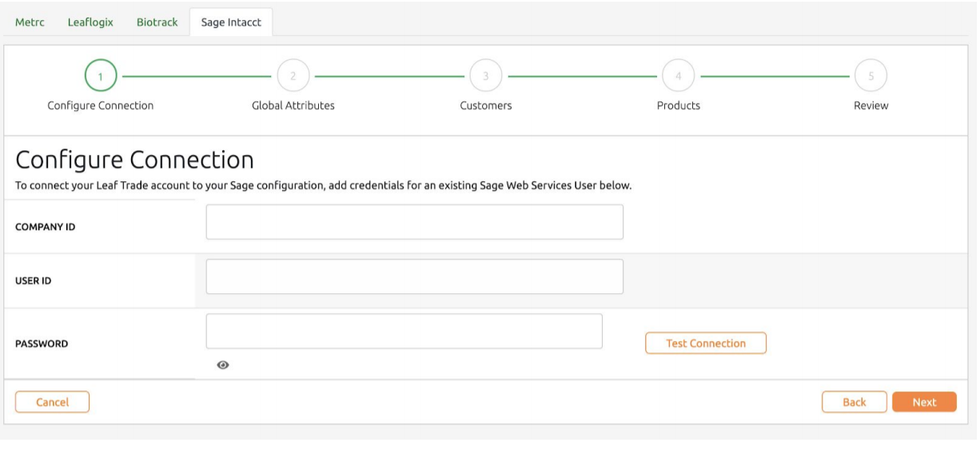Switch to the Metrc tab
This screenshot has height=449, width=980.
30,22
